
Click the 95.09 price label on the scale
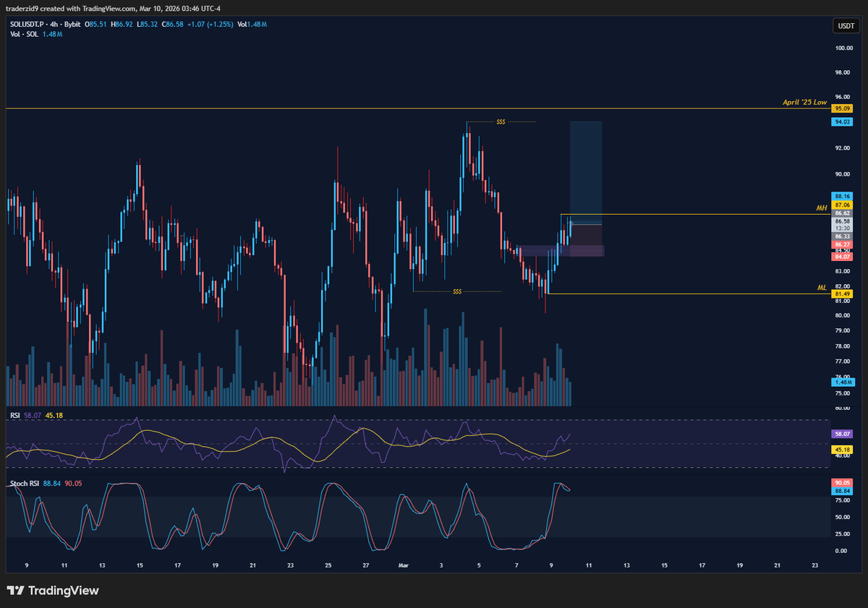[x=841, y=108]
